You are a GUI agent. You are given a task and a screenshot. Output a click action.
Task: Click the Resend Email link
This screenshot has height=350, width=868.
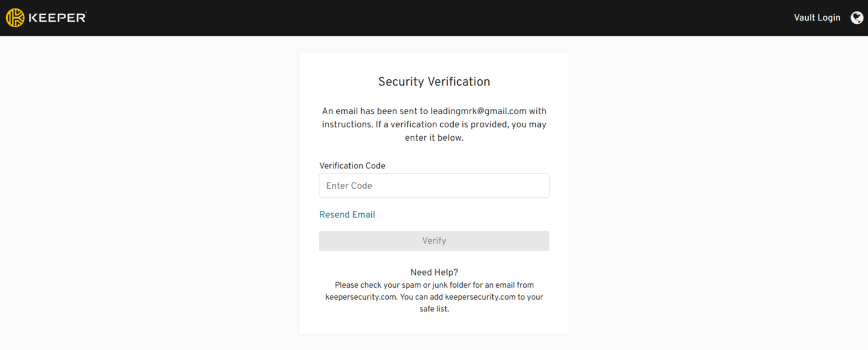[347, 215]
